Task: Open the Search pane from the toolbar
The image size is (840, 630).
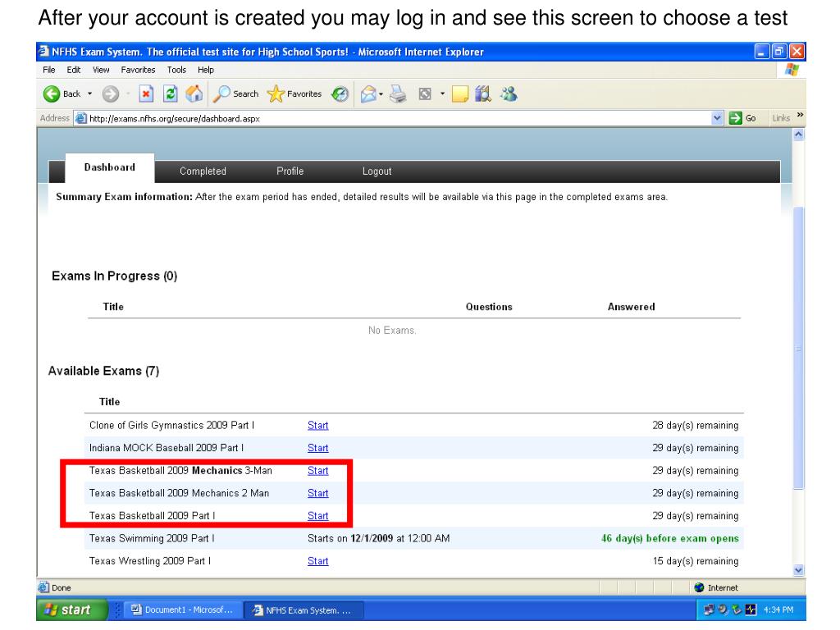Action: pos(235,94)
